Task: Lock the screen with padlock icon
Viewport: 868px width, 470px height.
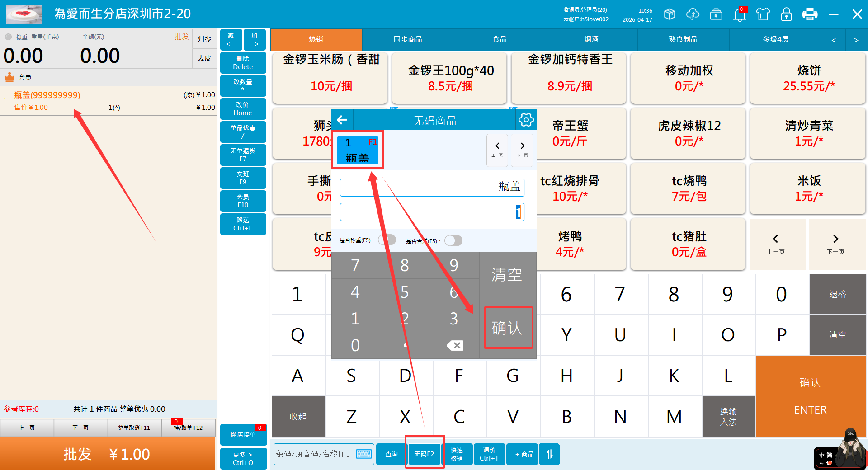Action: (786, 14)
